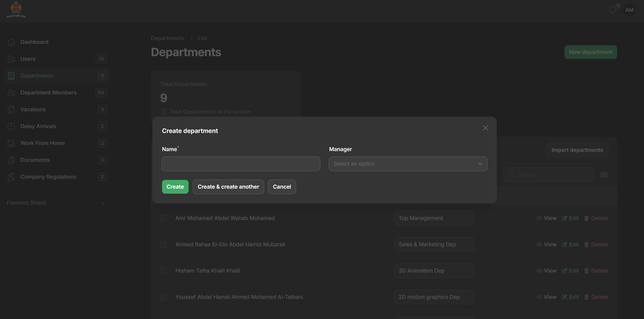This screenshot has width=644, height=319.
Task: Click Create & create another
Action: tap(228, 187)
